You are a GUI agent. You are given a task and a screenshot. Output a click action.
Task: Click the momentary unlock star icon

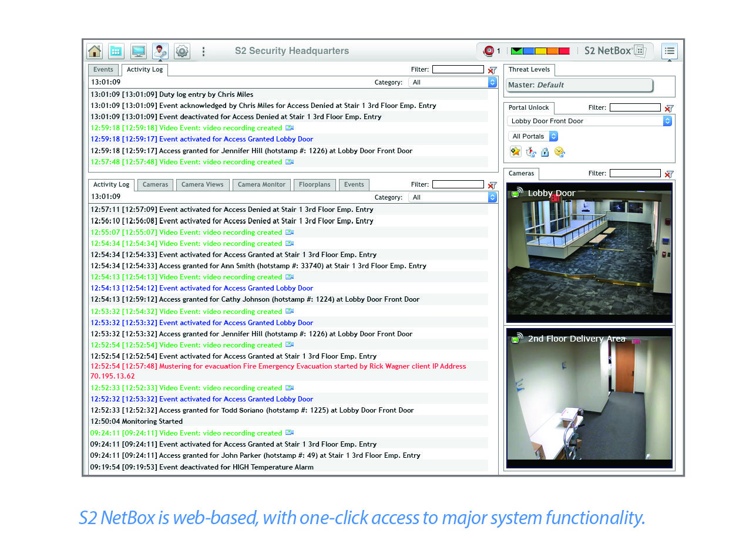[515, 151]
